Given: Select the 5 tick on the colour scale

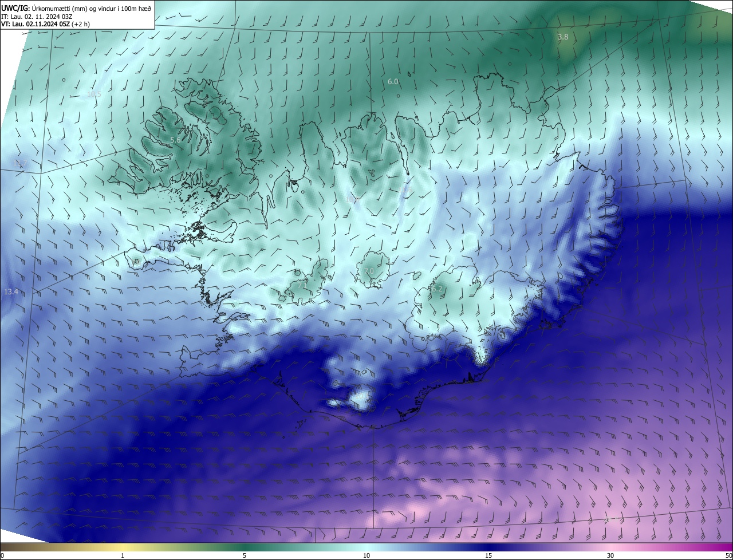Looking at the screenshot, I should 245,555.
